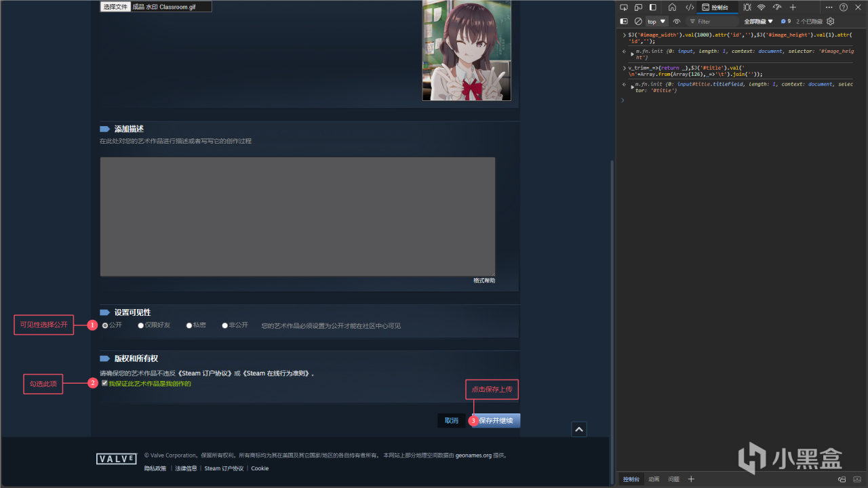Open the DevTools three-dot customize menu
The image size is (868, 488).
[829, 7]
